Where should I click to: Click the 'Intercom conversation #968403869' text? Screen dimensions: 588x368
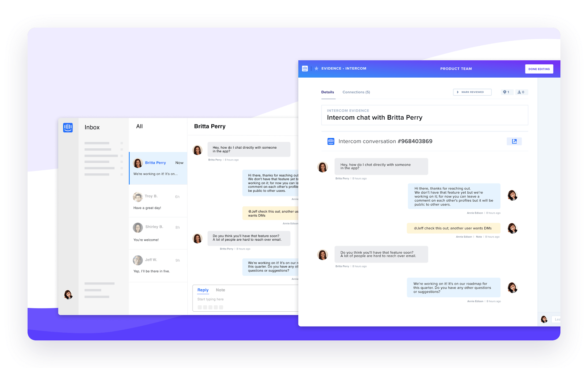click(x=385, y=141)
